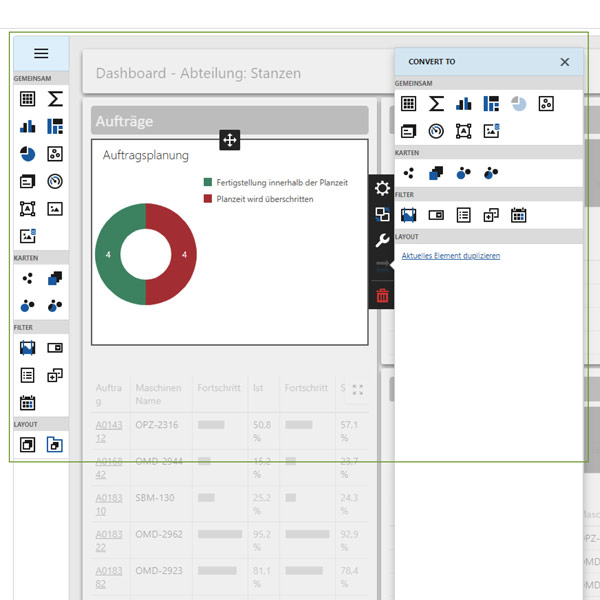Convert to Bound Image in Convert To panel
This screenshot has width=600, height=600.
pyautogui.click(x=491, y=131)
